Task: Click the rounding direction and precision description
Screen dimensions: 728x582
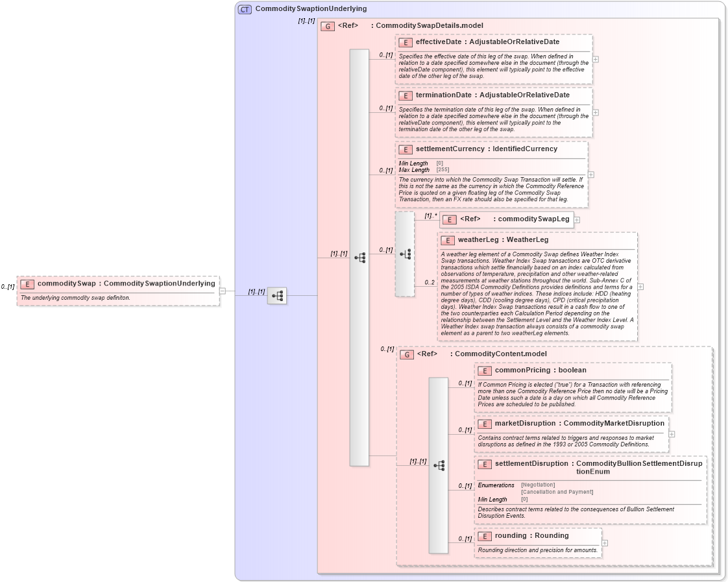Action: click(538, 550)
